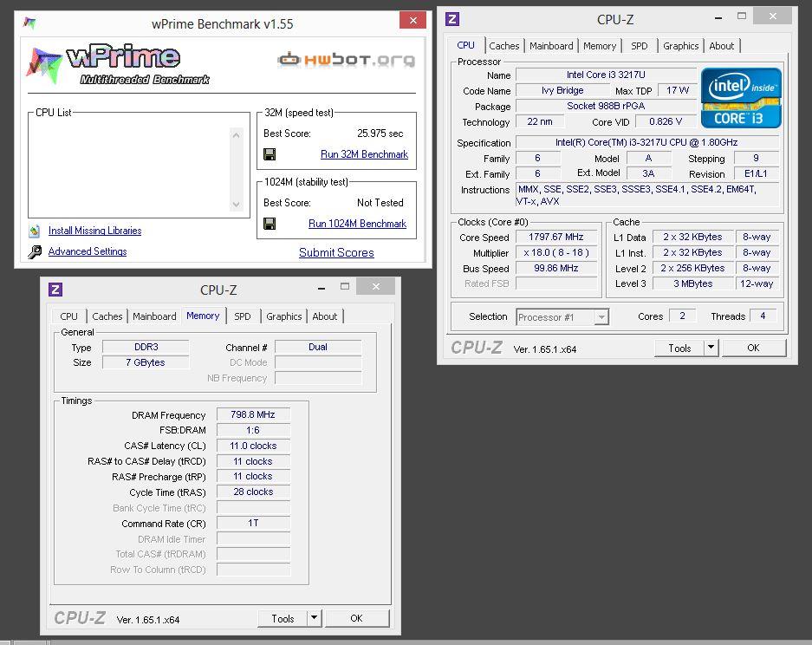
Task: Click the Max TDP value 17 W
Action: coord(678,91)
